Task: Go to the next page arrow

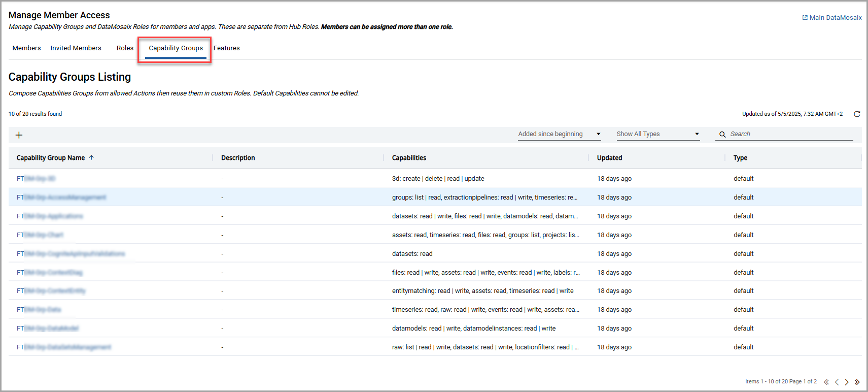Action: [x=847, y=382]
